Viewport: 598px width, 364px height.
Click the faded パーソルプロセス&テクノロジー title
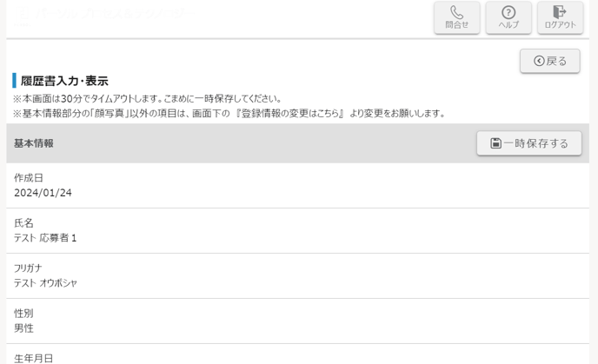[x=116, y=14]
